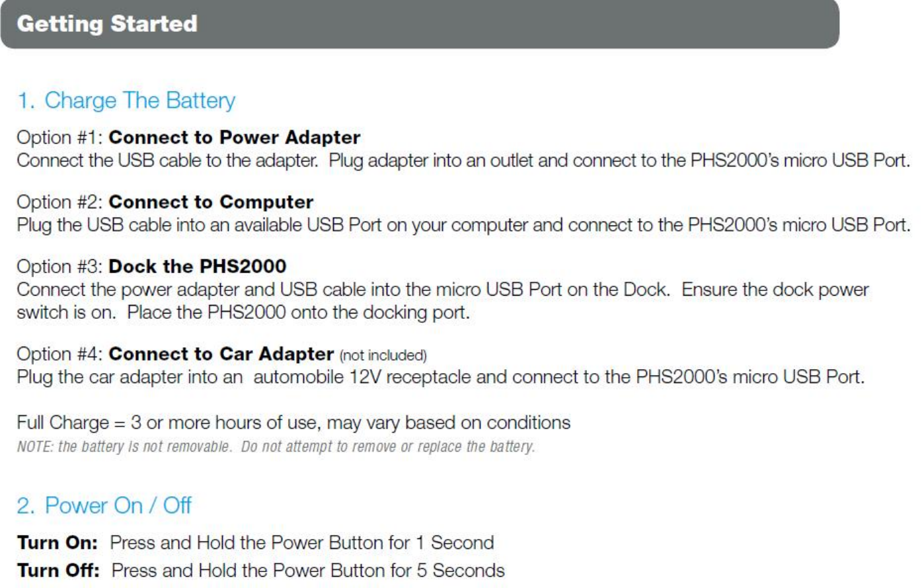Click the "Press and Hold... 5 Seconds" instruction

pyautogui.click(x=308, y=571)
